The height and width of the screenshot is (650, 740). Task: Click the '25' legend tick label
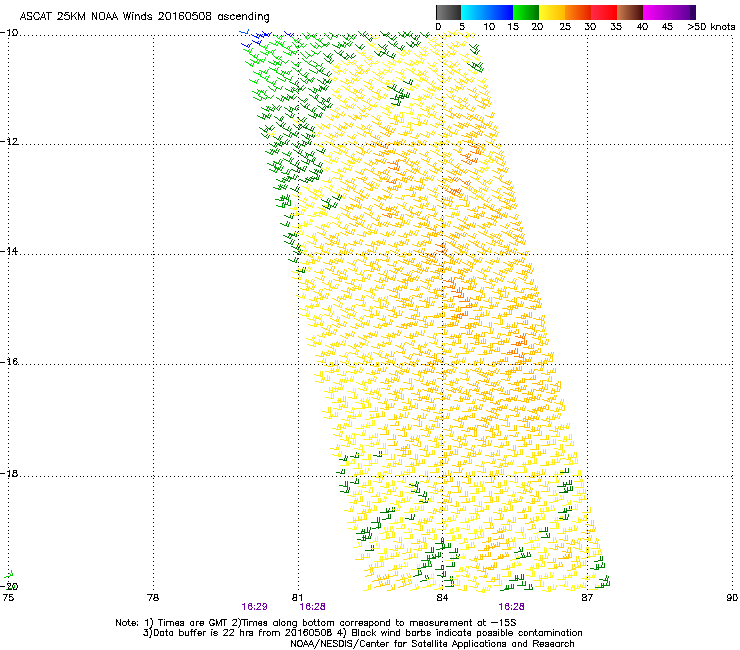565,27
